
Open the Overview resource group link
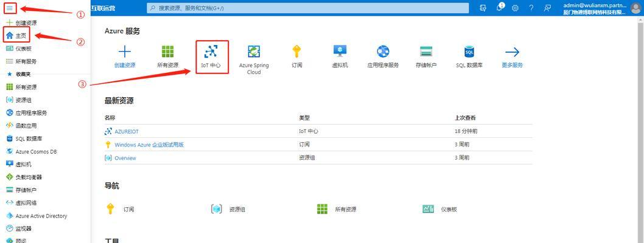click(125, 158)
